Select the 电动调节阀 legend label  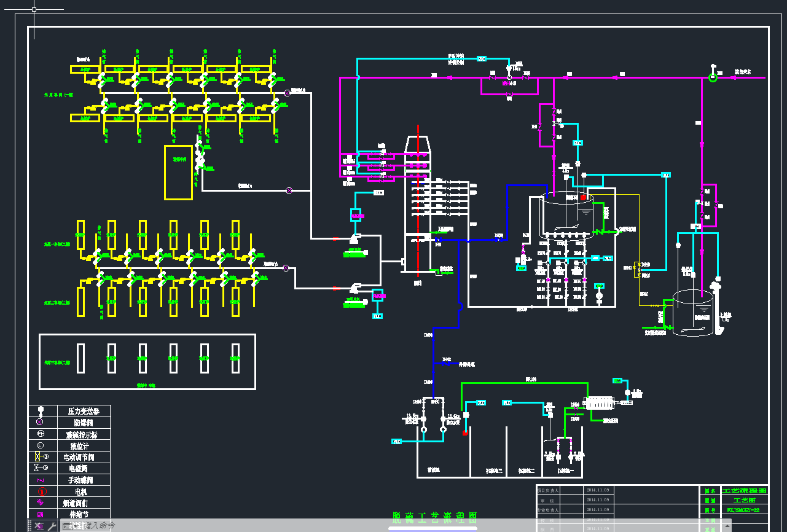(79, 457)
